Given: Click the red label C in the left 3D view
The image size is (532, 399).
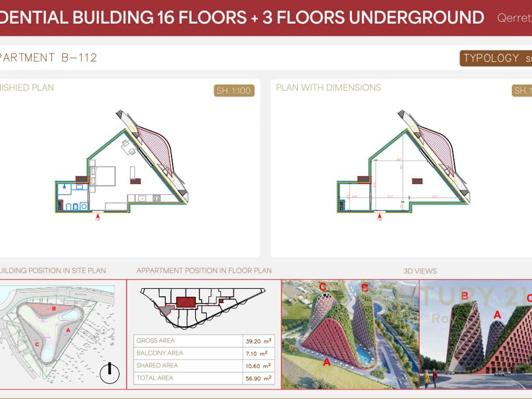Looking at the screenshot, I should tap(323, 287).
